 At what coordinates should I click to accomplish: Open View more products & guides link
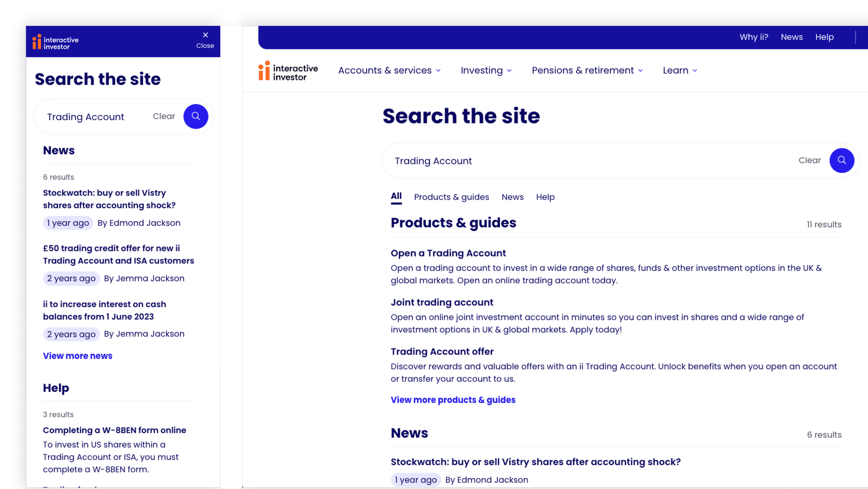453,400
